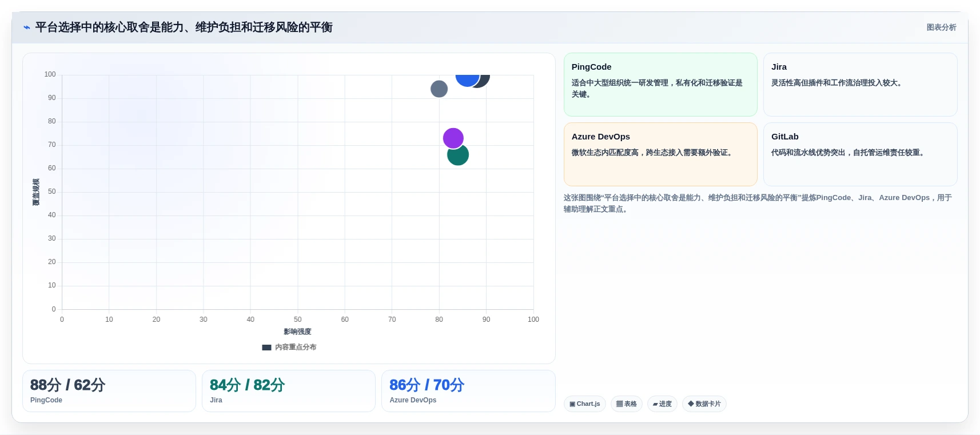
Task: Select the 84分 / 82分 Jira score card
Action: [x=289, y=391]
